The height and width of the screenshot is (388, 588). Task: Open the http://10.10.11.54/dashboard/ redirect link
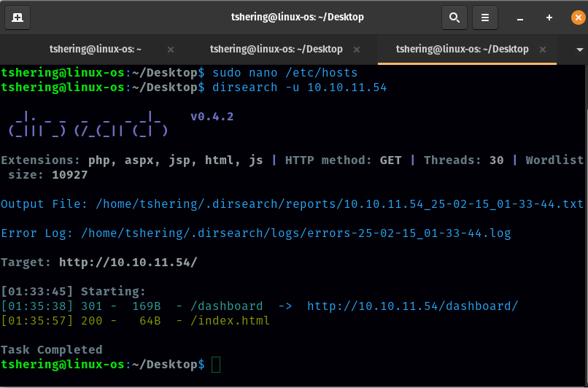pyautogui.click(x=412, y=306)
